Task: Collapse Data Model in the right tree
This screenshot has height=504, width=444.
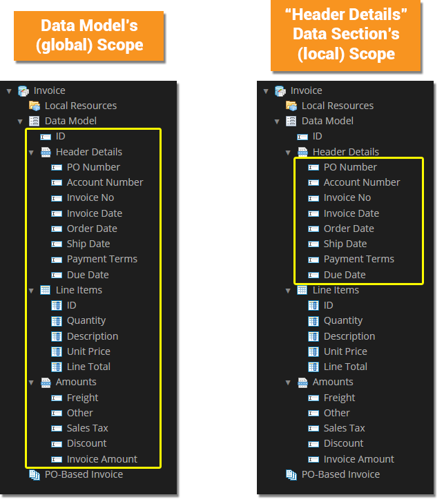Action: coord(277,121)
